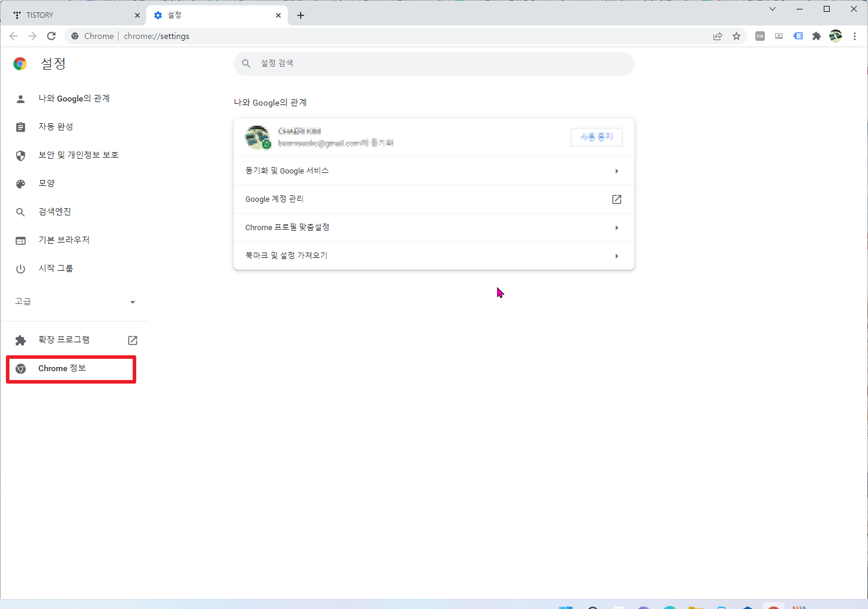This screenshot has height=609, width=868.
Task: Open 동기화 및 Google 서비스 row
Action: (434, 171)
